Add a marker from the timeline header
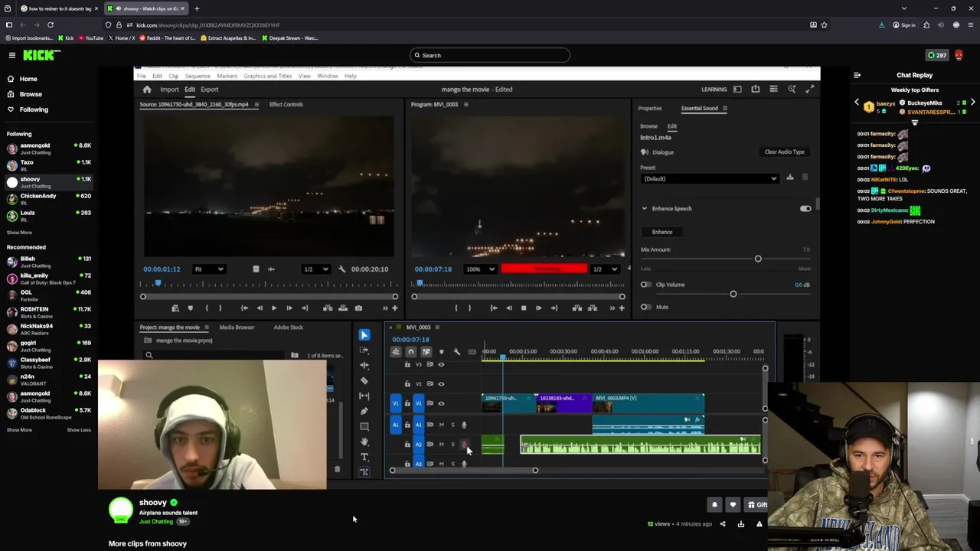The width and height of the screenshot is (980, 551). (x=441, y=352)
